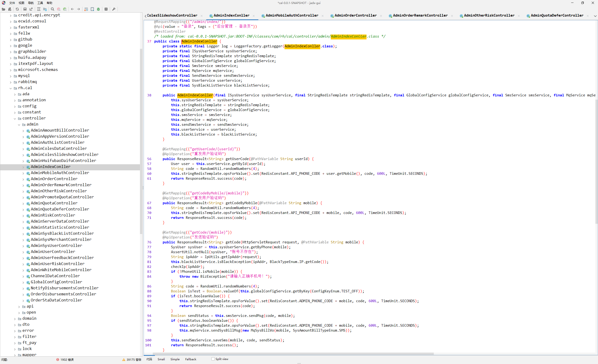Switch to the AdminOrderRemarkController tab
Screen dimensions: 598x364
(x=420, y=15)
